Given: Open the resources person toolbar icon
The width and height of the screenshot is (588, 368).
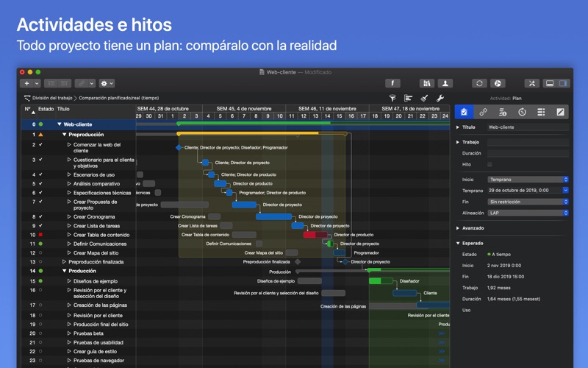Looking at the screenshot, I should pos(445,83).
